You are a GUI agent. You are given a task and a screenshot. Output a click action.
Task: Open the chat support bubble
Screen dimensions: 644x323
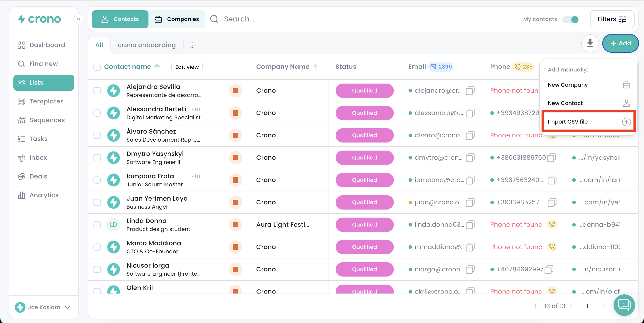[x=624, y=305]
